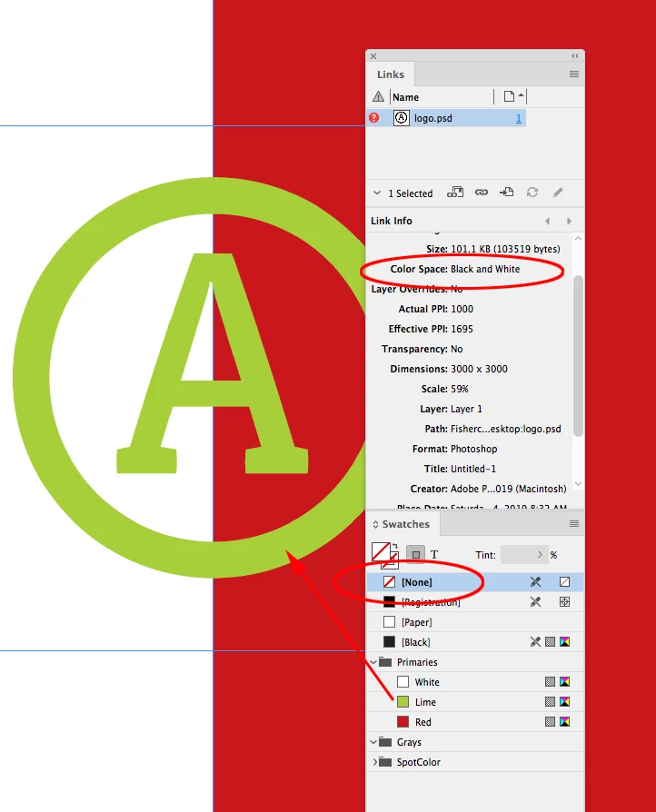The height and width of the screenshot is (812, 656).
Task: Collapse panel with double-arrow icon
Action: tap(574, 56)
